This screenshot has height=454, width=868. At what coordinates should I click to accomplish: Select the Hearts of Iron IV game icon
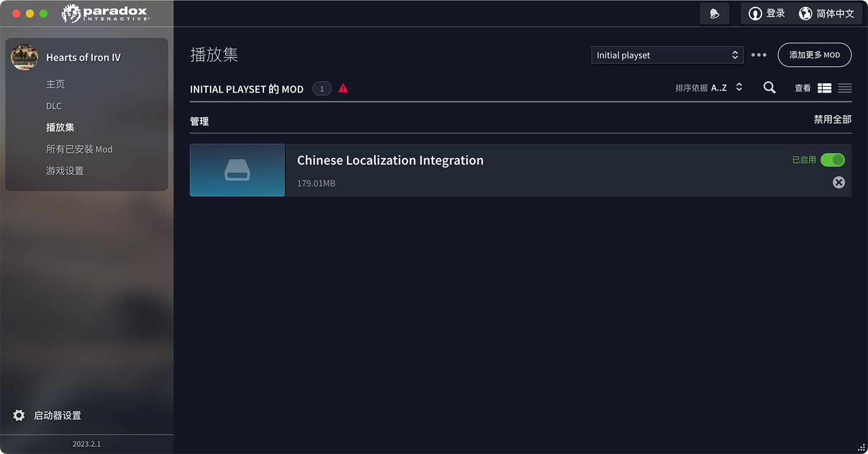pyautogui.click(x=24, y=57)
